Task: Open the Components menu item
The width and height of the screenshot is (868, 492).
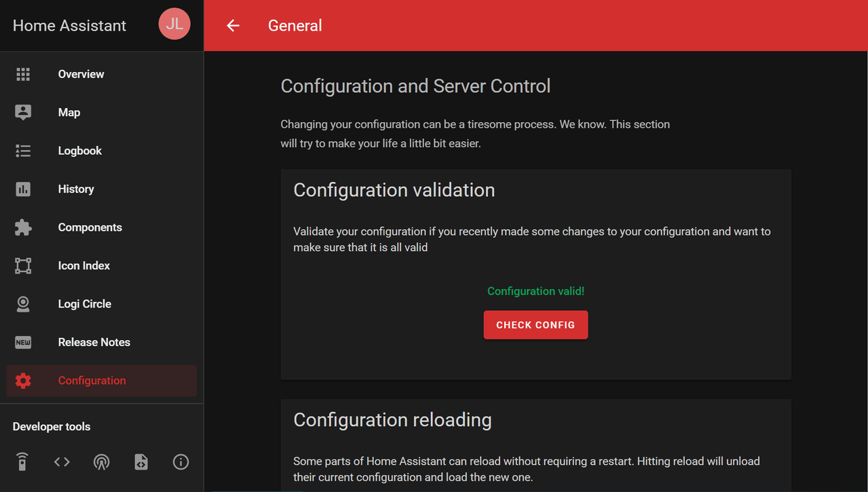Action: pos(102,227)
